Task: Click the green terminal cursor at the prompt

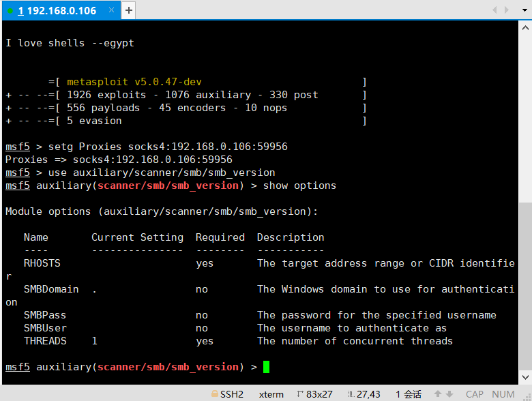Action: coord(266,367)
